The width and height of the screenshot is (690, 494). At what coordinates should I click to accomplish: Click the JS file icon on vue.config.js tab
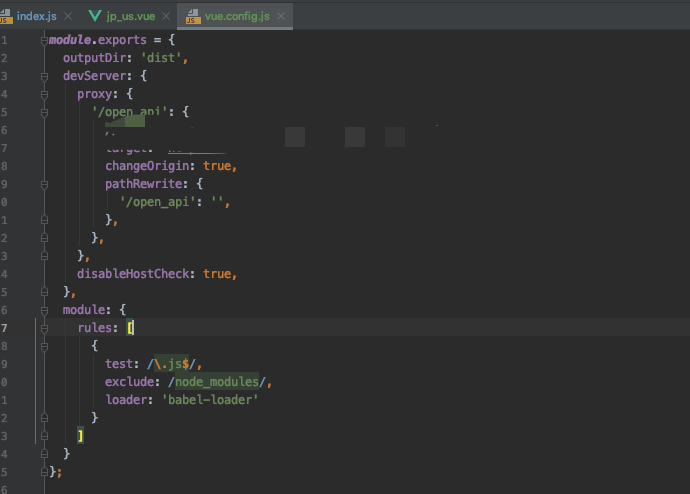(x=193, y=16)
